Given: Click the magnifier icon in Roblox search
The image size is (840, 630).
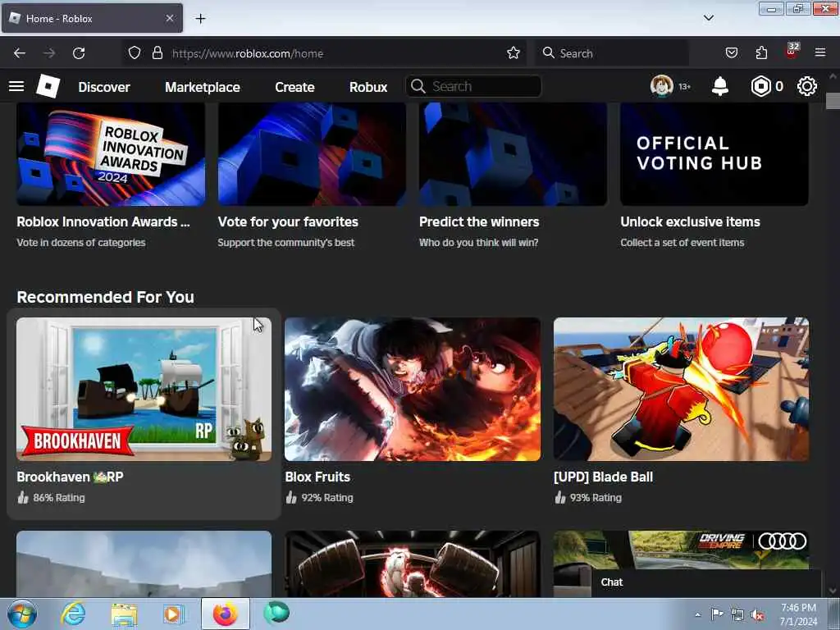Looking at the screenshot, I should [x=418, y=86].
